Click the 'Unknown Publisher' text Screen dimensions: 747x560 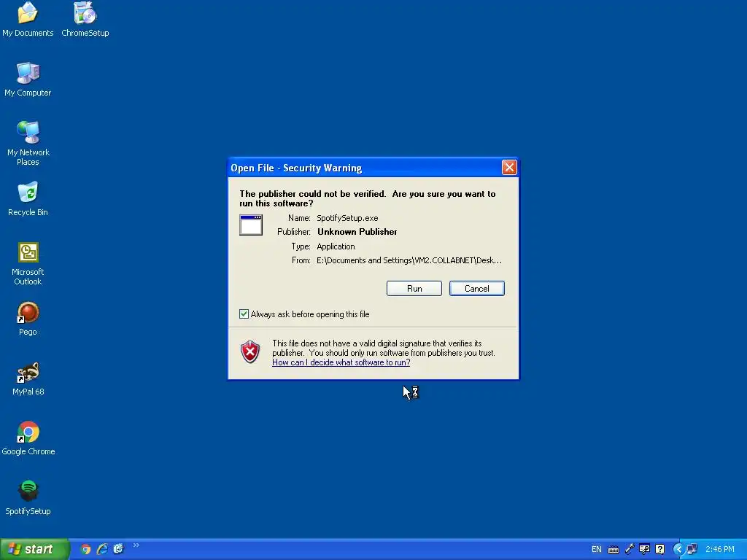[357, 232]
